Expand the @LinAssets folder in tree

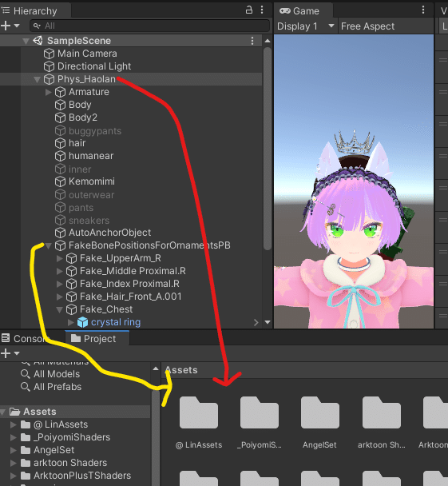pyautogui.click(x=14, y=424)
